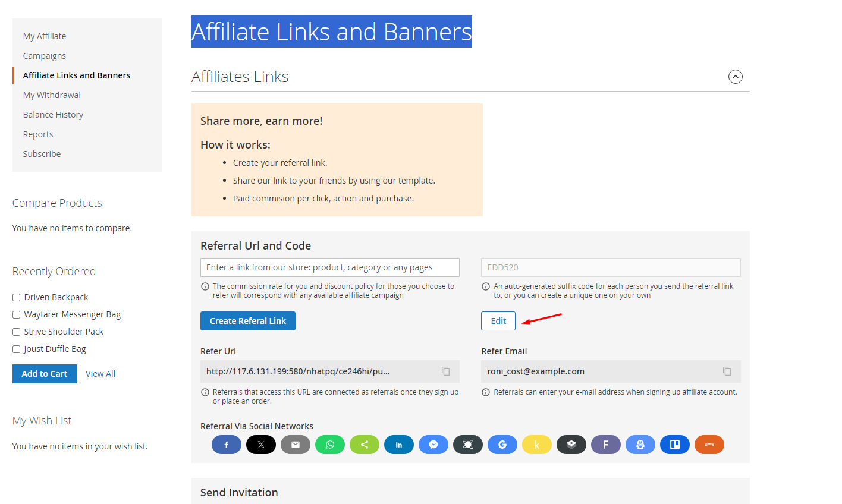This screenshot has width=842, height=504.
Task: Share referral link via Facebook icon
Action: click(227, 445)
